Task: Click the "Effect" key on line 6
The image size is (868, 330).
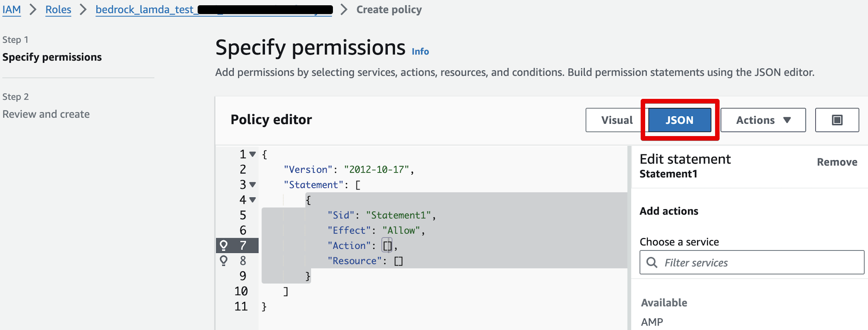Action: click(349, 230)
